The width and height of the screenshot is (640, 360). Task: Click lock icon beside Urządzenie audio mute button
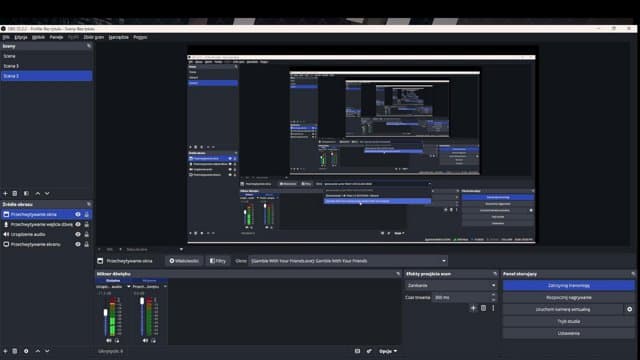tap(117, 340)
